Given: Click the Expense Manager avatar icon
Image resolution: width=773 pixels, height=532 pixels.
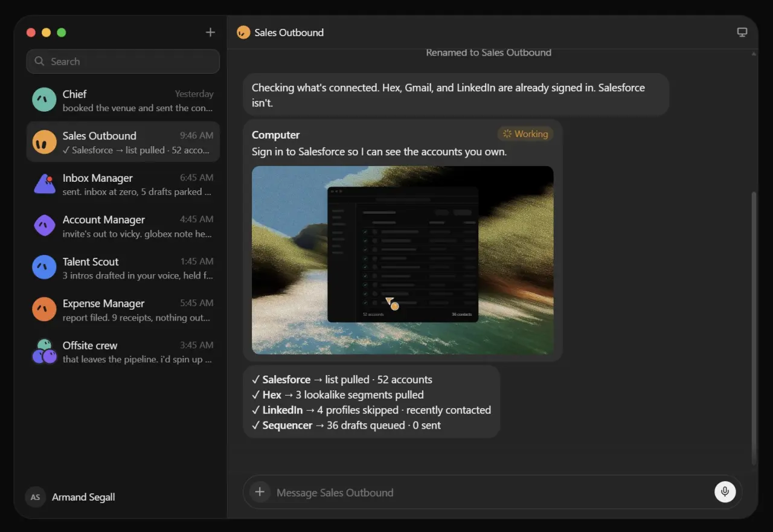Looking at the screenshot, I should point(44,309).
